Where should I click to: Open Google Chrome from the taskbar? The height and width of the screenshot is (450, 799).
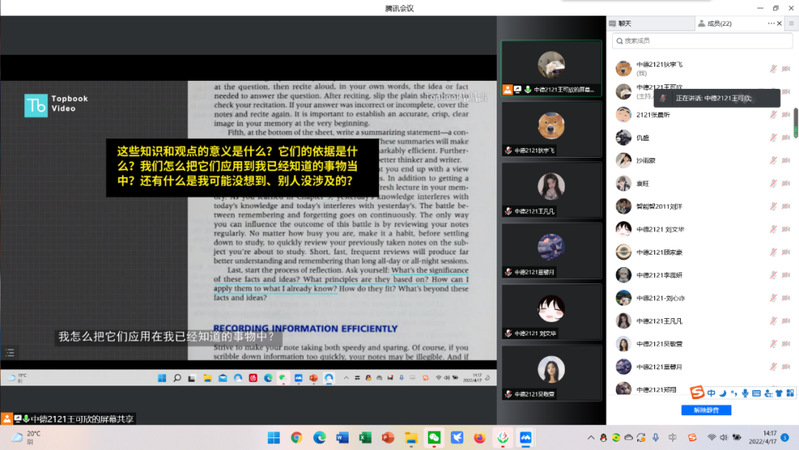click(297, 438)
